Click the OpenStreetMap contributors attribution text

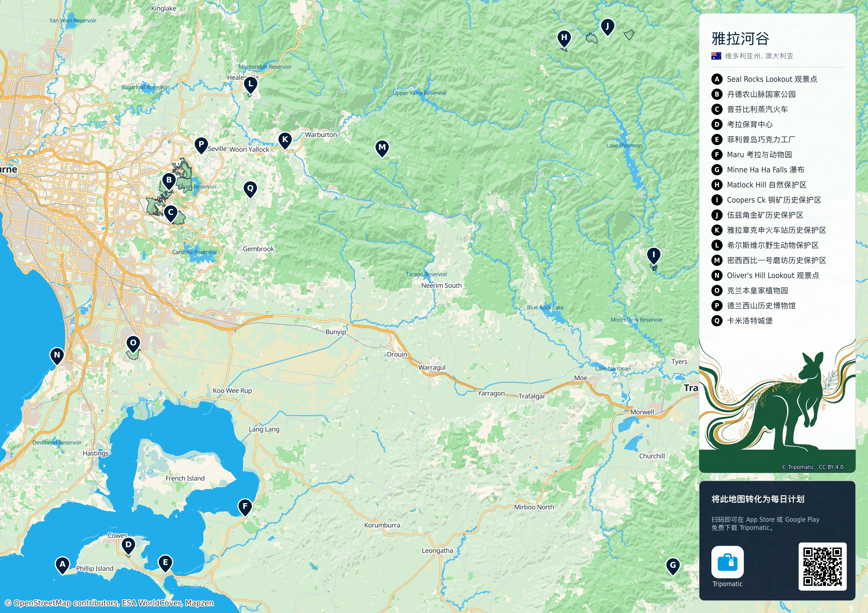[x=110, y=603]
